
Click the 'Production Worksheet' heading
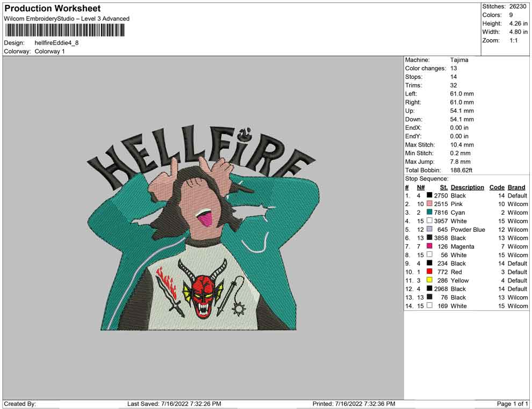coord(53,9)
